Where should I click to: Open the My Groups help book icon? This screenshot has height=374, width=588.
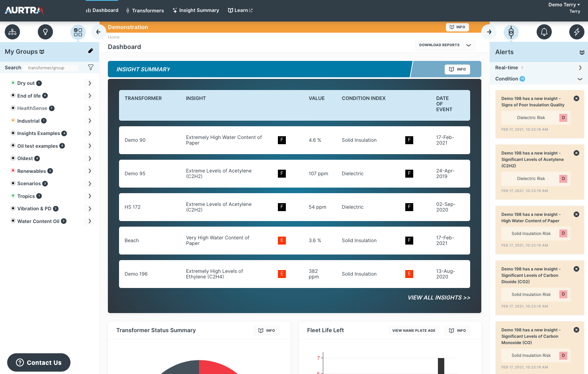(x=42, y=52)
